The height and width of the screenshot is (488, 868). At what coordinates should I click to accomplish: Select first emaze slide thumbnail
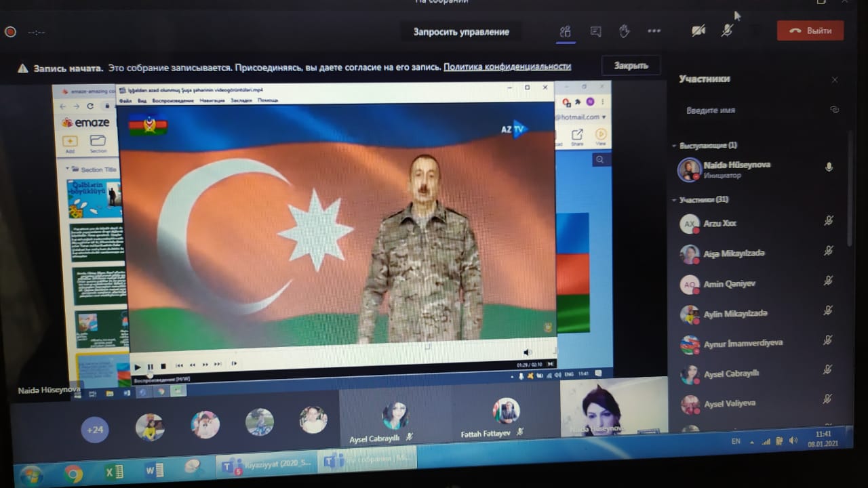[94, 198]
